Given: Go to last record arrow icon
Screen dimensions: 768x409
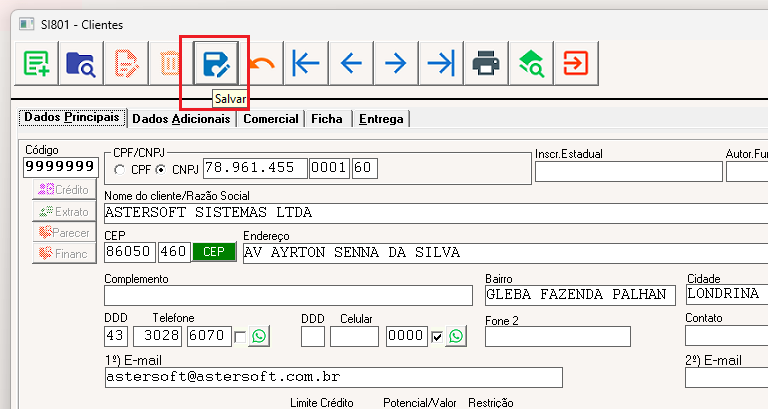Looking at the screenshot, I should click(441, 63).
